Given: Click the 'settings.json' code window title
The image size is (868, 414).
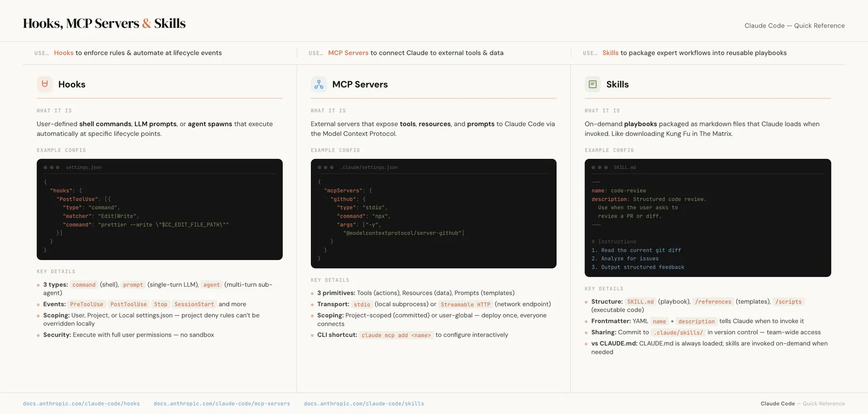Looking at the screenshot, I should 84,167.
